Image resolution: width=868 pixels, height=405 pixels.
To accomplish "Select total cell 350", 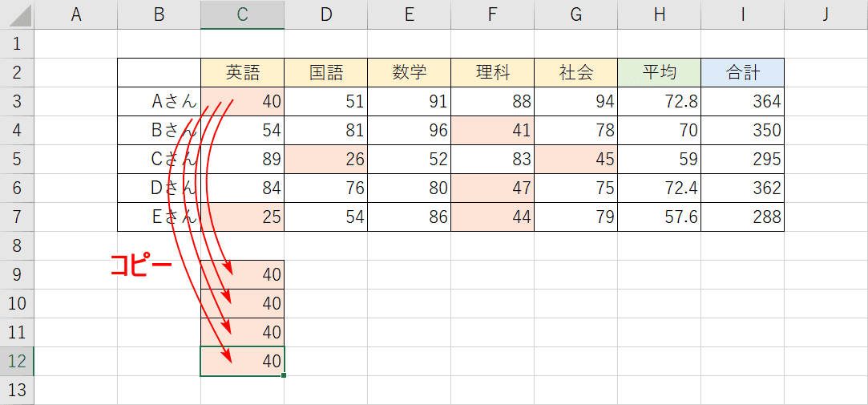I will tap(742, 130).
